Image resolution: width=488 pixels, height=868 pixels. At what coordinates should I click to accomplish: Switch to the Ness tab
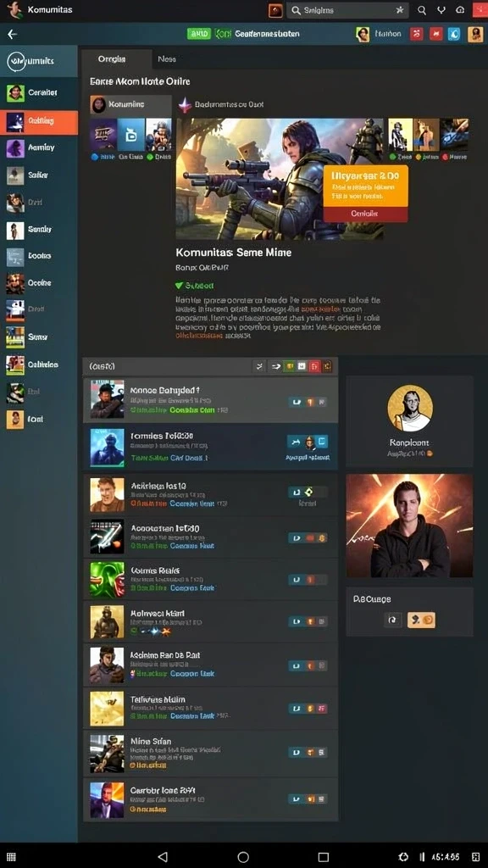(167, 58)
